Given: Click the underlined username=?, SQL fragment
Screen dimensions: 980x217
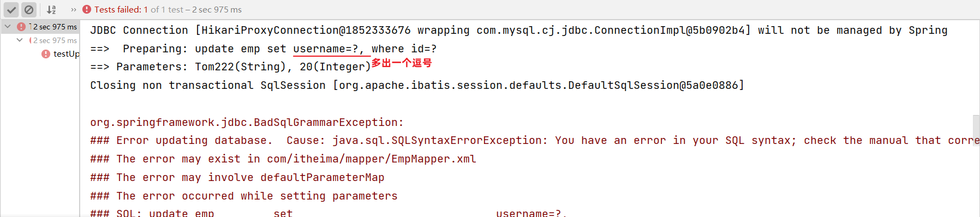Looking at the screenshot, I should [x=328, y=49].
